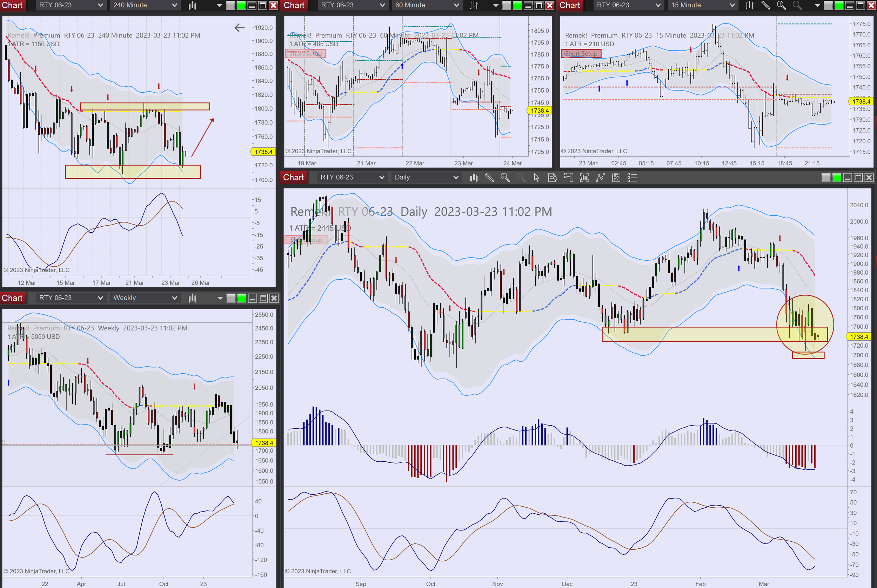
Task: Click zoom in magnifier on 15 Minute chart
Action: pos(781,5)
